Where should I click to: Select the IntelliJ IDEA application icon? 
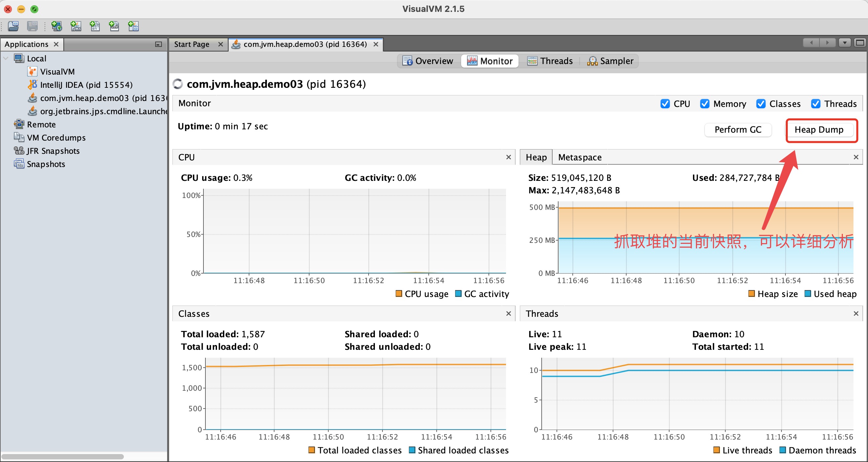pyautogui.click(x=32, y=84)
